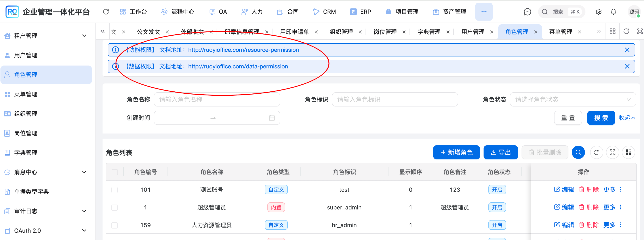This screenshot has width=644, height=240.
Task: Open the settings gear icon
Action: coord(598,12)
